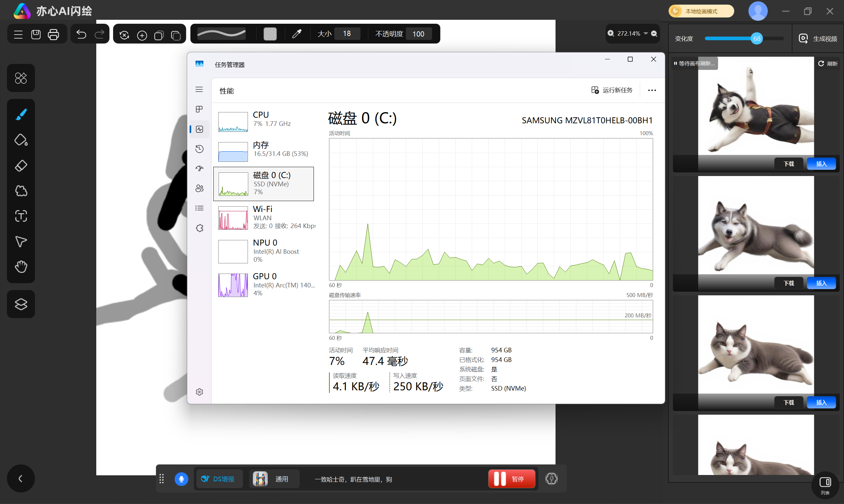Click Run new task in Task Manager
This screenshot has height=504, width=844.
(612, 90)
